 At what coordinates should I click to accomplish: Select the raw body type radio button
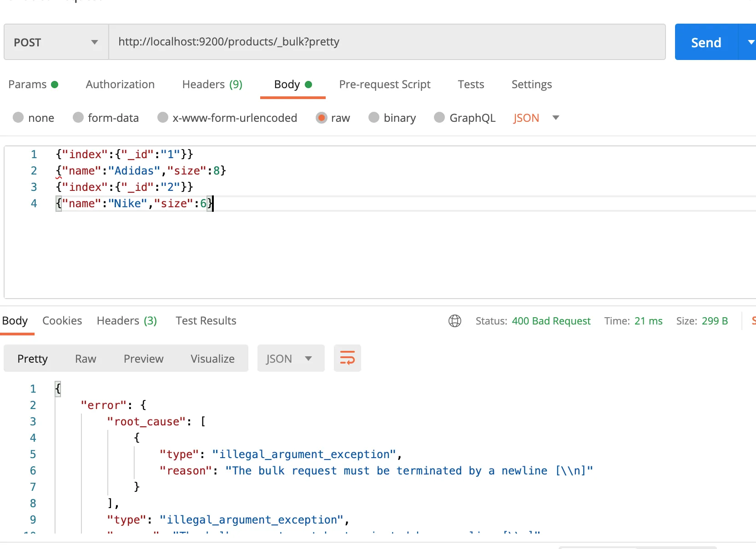pos(322,118)
